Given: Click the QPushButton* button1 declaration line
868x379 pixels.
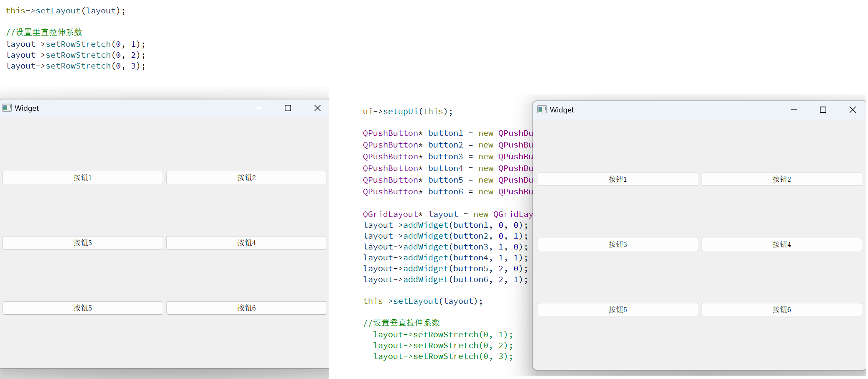Looking at the screenshot, I should pyautogui.click(x=448, y=133).
